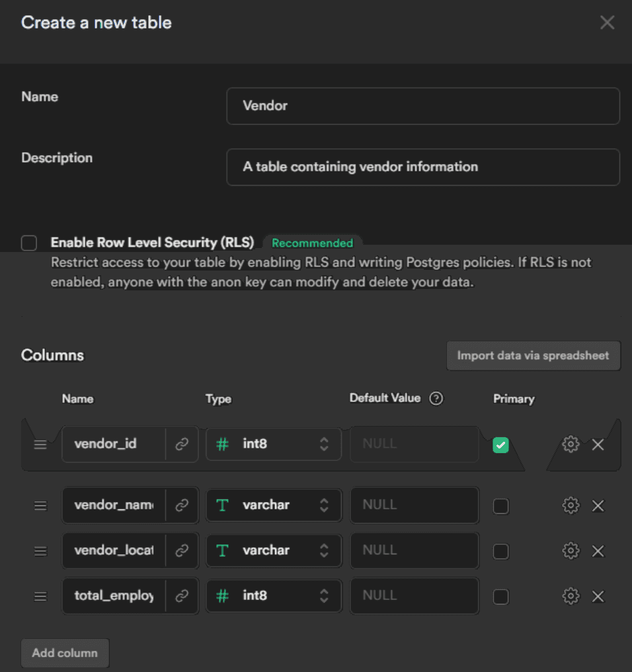
Task: Click the help icon next to Default Value
Action: click(x=436, y=398)
